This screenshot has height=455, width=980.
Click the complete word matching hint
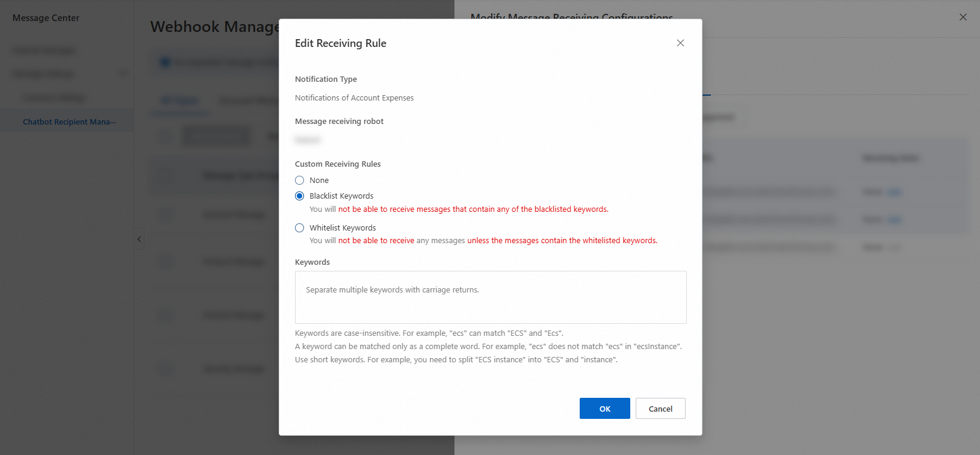[488, 346]
